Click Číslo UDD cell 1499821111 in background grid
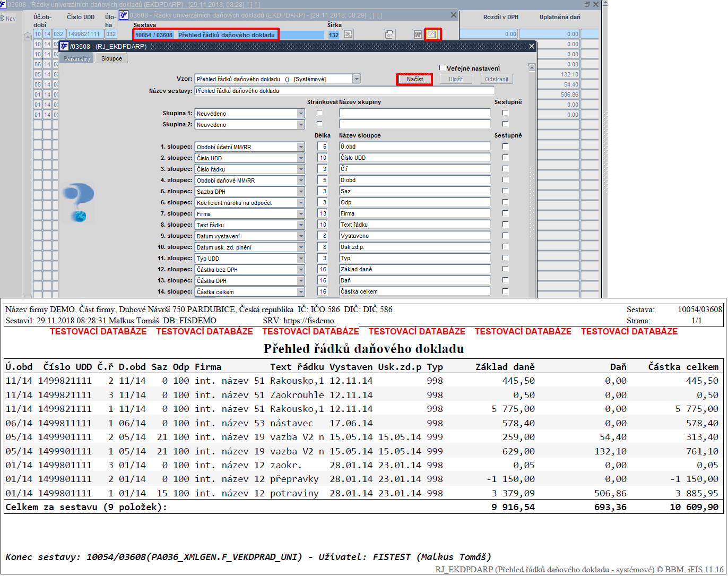The image size is (728, 576). coord(84,34)
